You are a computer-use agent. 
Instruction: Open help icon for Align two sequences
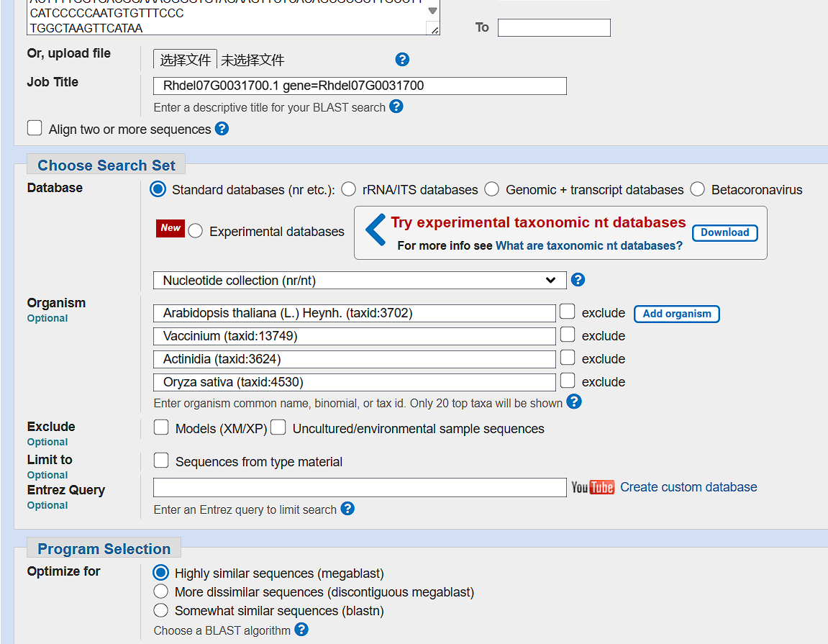pos(222,128)
